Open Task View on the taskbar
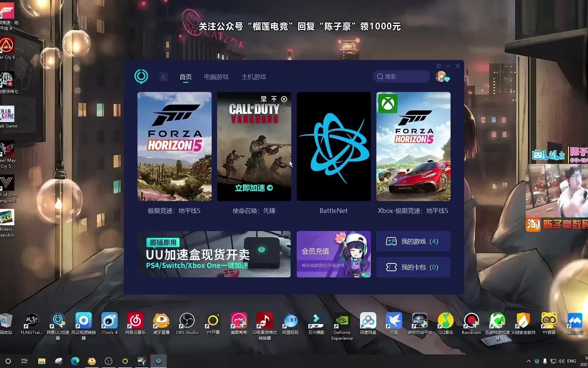Screen dimensions: 588x368 [x=24, y=361]
